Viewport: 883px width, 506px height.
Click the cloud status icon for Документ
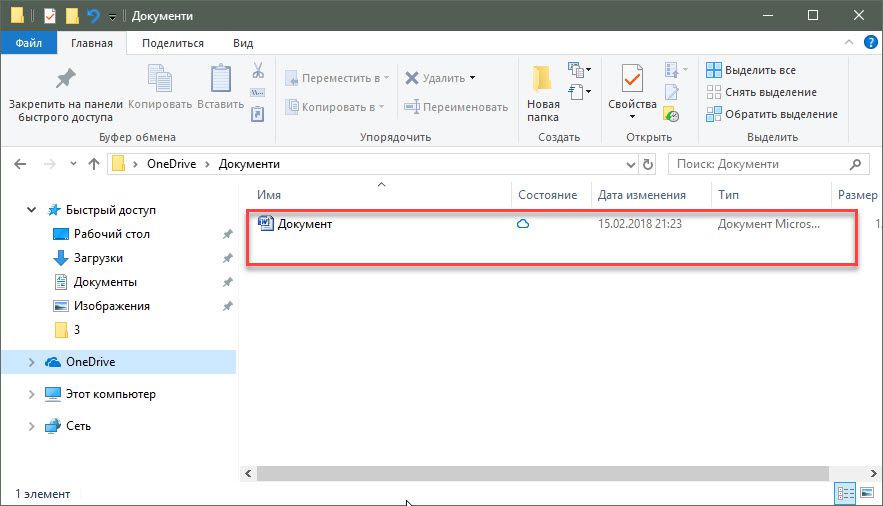522,224
